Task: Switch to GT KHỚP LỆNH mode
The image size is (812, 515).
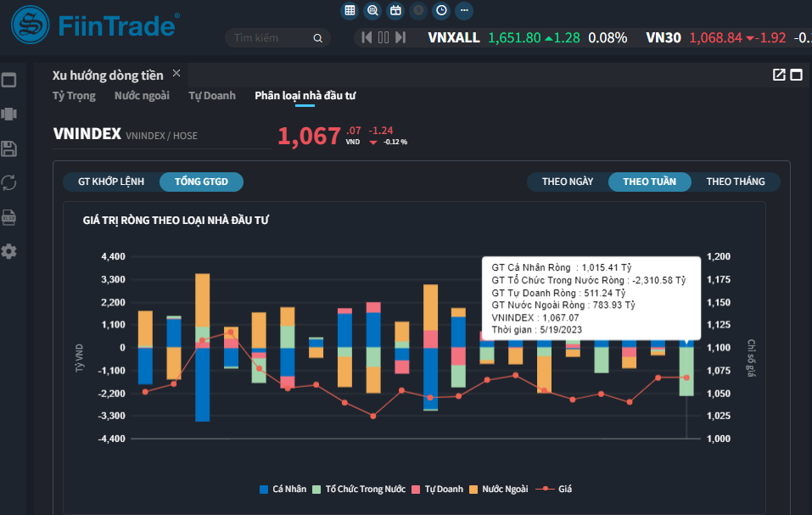Action: [x=111, y=182]
